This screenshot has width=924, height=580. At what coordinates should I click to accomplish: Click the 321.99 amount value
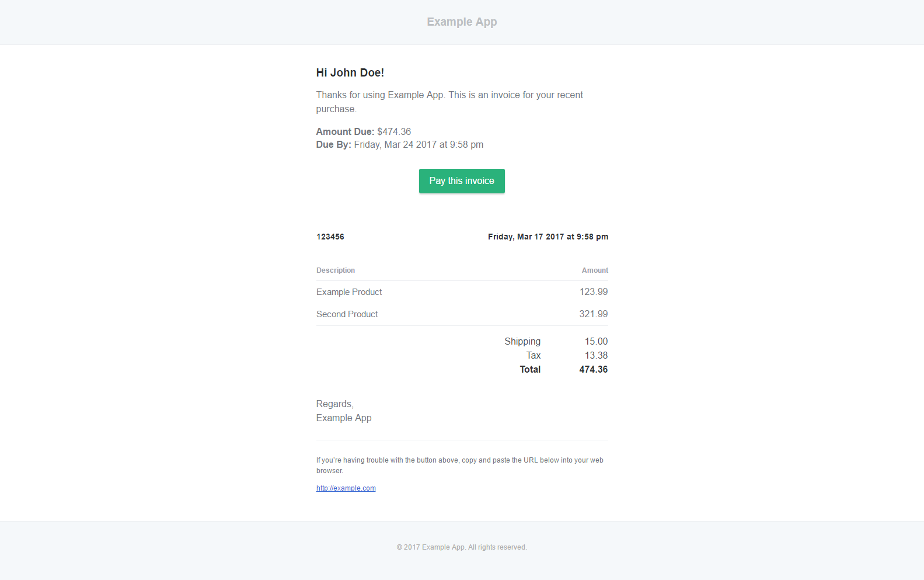point(594,314)
